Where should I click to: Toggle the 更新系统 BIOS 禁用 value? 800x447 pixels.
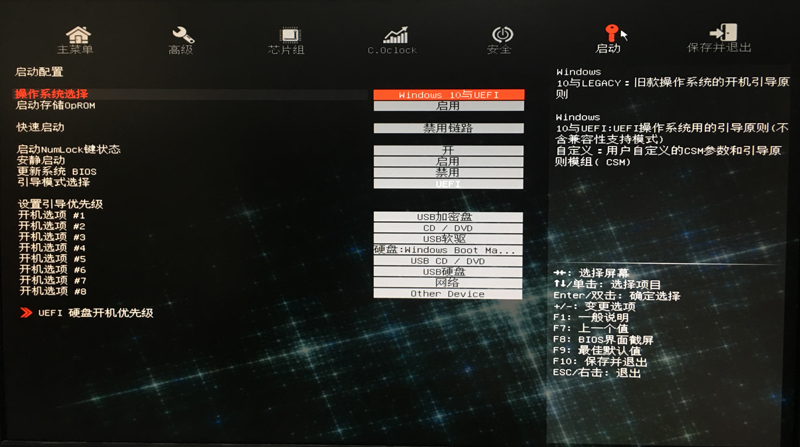[x=448, y=172]
